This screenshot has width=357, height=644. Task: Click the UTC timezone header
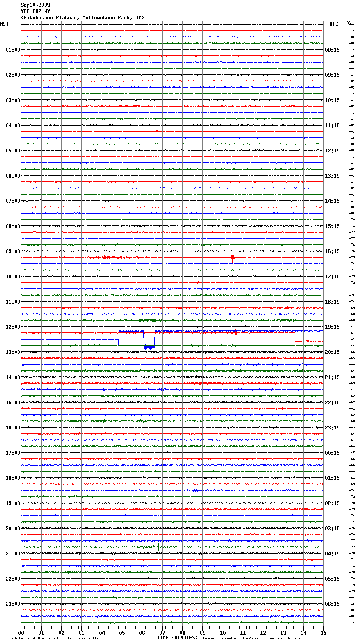point(334,24)
